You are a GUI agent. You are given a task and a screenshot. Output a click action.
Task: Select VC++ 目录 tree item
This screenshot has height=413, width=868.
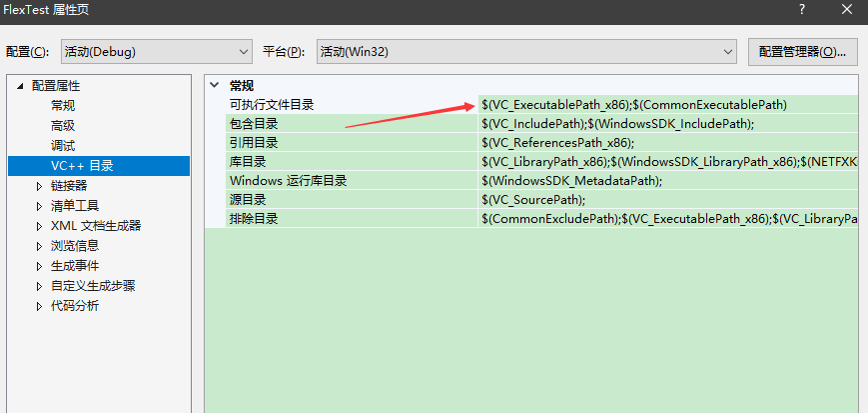click(x=82, y=166)
